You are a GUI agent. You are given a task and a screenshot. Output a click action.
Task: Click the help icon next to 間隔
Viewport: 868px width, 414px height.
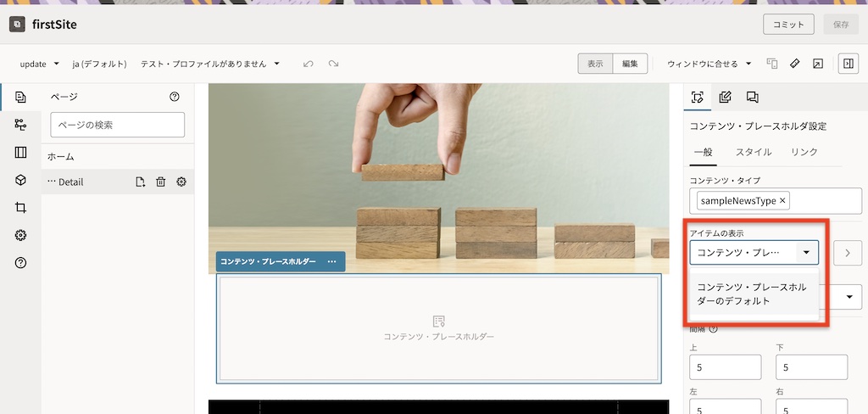pyautogui.click(x=713, y=328)
